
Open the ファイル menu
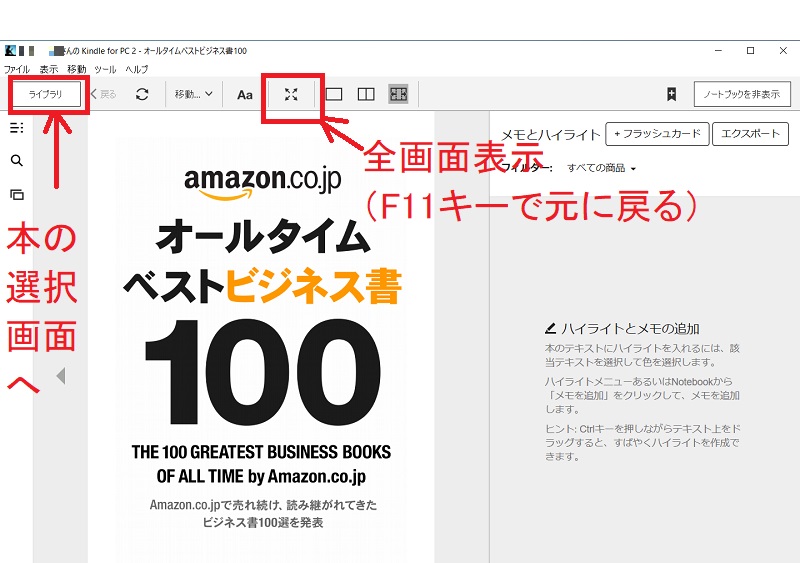point(17,69)
